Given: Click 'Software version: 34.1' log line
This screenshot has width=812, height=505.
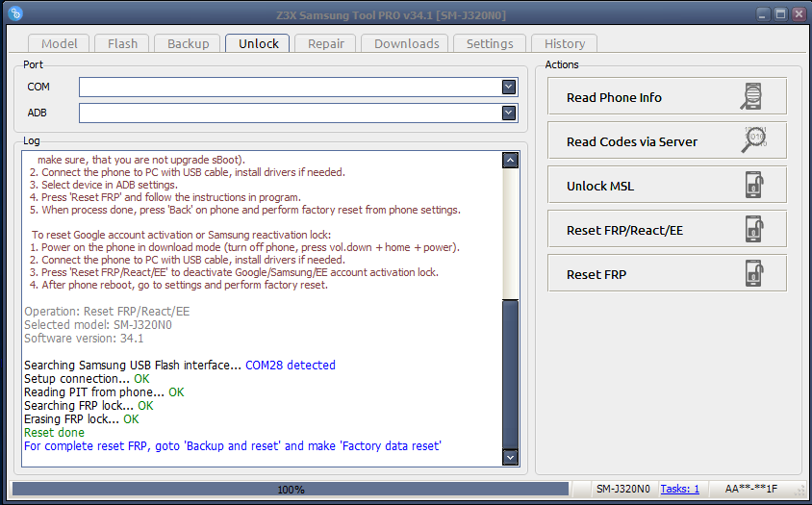Looking at the screenshot, I should (84, 339).
